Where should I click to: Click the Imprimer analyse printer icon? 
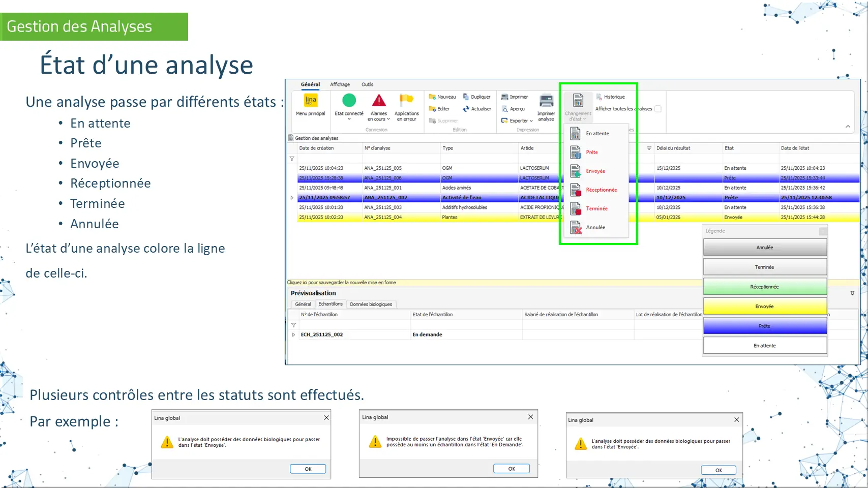tap(546, 101)
